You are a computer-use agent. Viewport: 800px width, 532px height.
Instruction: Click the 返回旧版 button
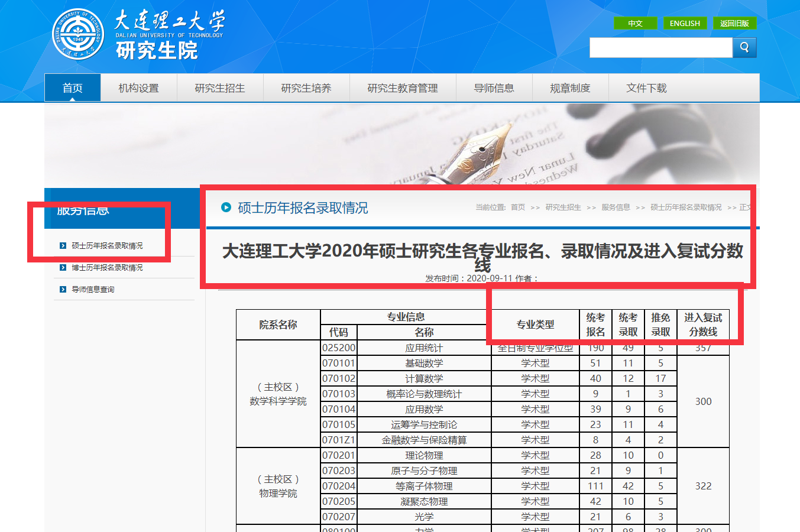pyautogui.click(x=734, y=23)
